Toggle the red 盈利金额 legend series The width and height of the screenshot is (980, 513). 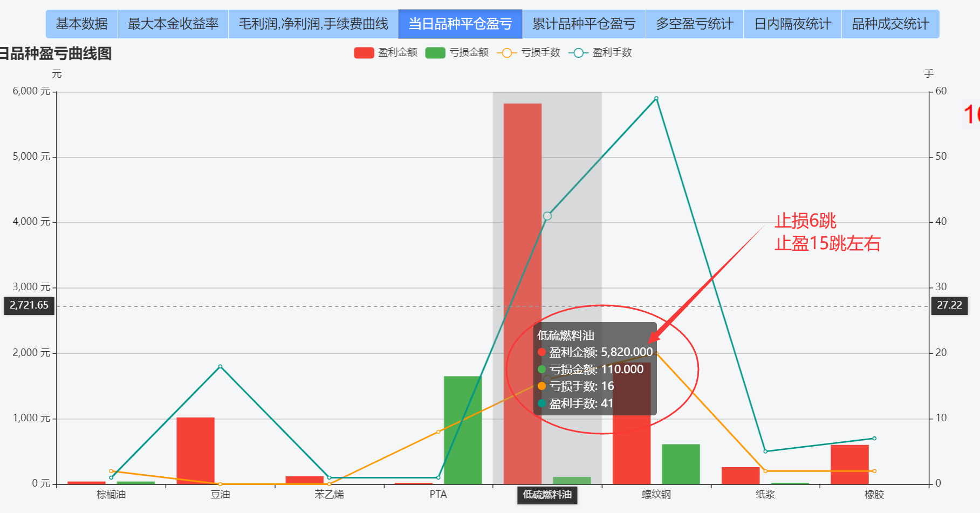point(386,52)
